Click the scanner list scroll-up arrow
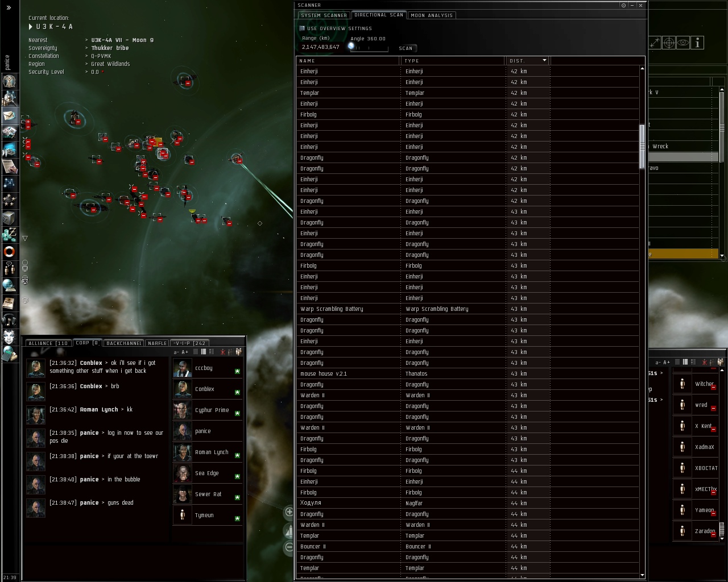This screenshot has width=728, height=582. click(642, 69)
